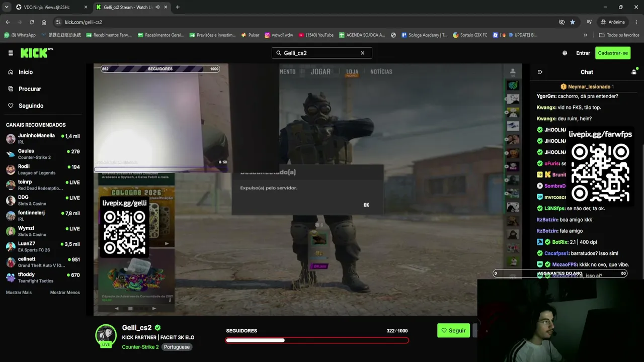Mute the Gelli_cs2 tab audio icon
The width and height of the screenshot is (644, 362).
pyautogui.click(x=158, y=7)
